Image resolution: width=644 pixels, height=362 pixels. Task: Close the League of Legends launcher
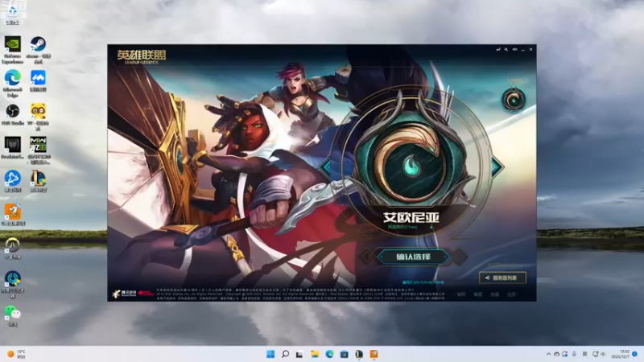(x=530, y=49)
